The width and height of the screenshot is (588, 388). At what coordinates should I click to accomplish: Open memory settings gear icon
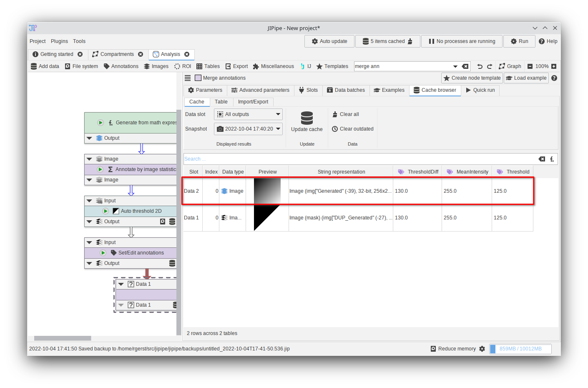click(482, 349)
